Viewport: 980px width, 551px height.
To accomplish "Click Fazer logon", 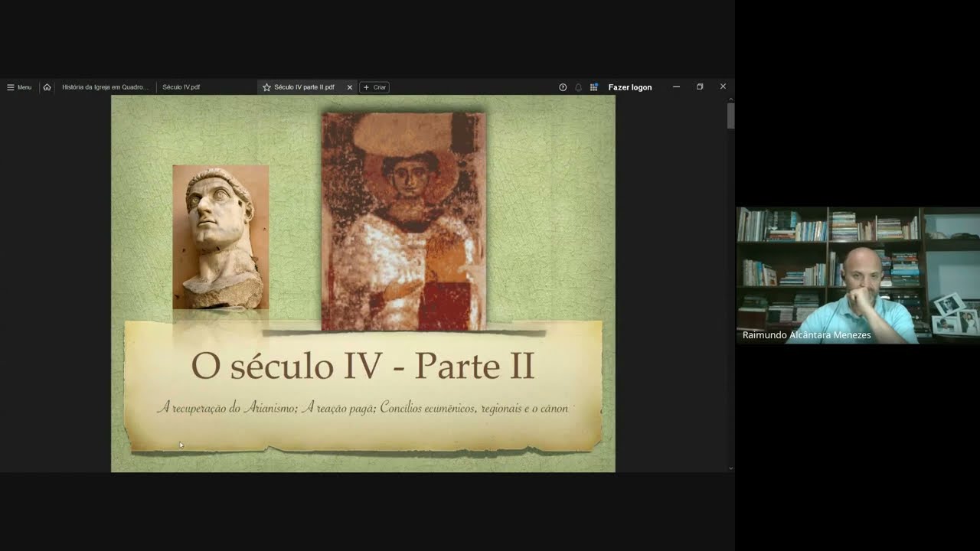I will point(630,87).
